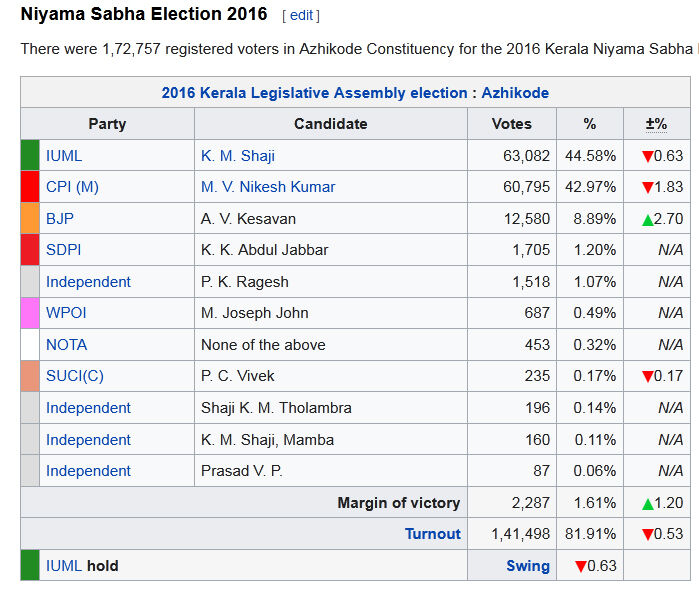Click the edit link beside the heading
Image resolution: width=699 pixels, height=595 pixels.
point(300,16)
